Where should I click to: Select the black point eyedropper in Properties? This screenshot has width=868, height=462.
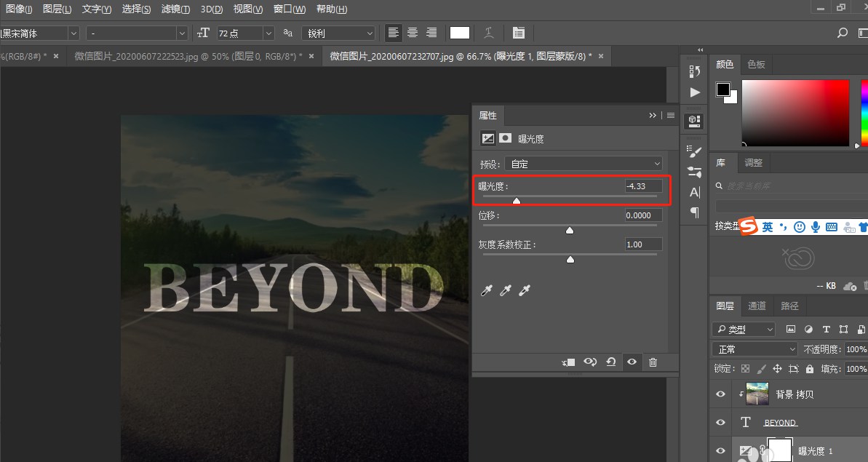coord(487,291)
